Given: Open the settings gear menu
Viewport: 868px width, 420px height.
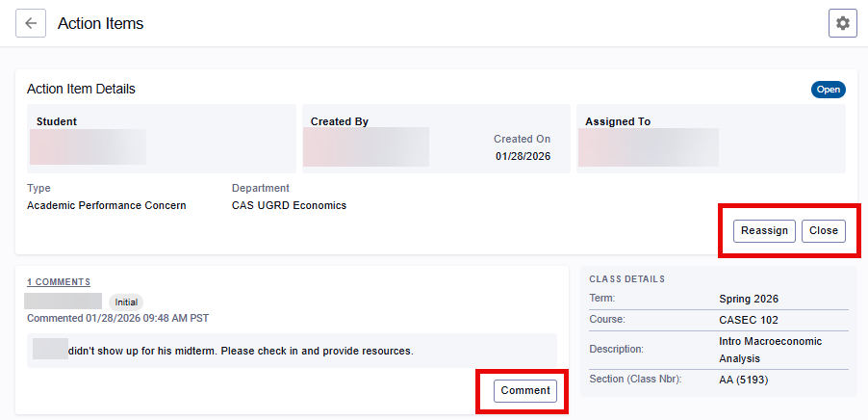Looking at the screenshot, I should [842, 23].
